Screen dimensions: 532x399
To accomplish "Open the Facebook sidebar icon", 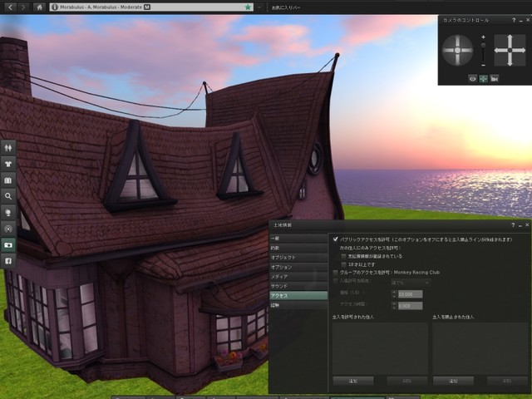I will [x=8, y=260].
